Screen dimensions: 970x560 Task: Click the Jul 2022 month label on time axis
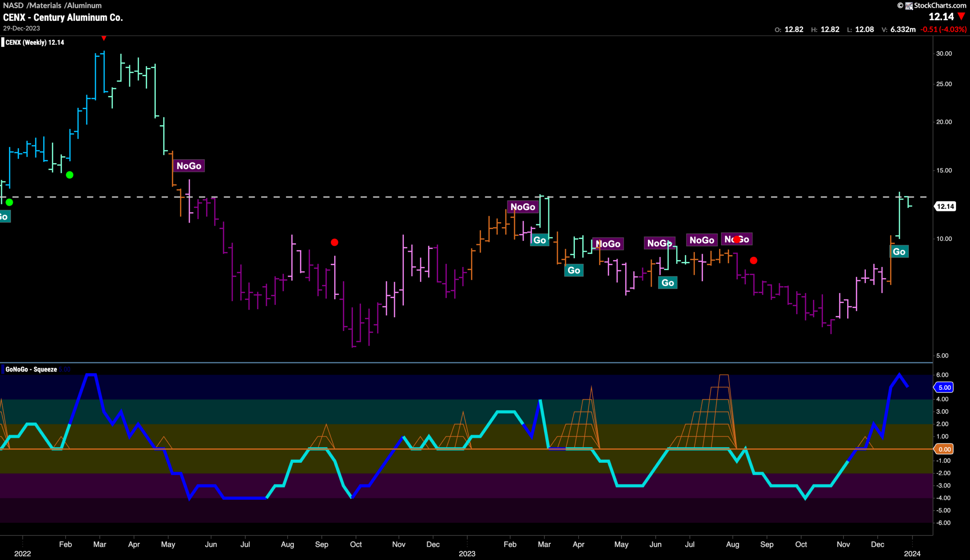tap(245, 544)
